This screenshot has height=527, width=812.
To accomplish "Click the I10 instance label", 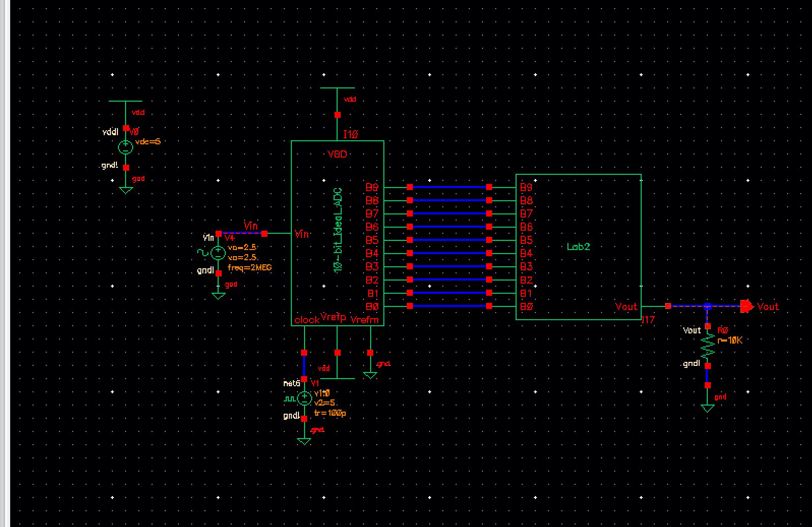I will [350, 134].
